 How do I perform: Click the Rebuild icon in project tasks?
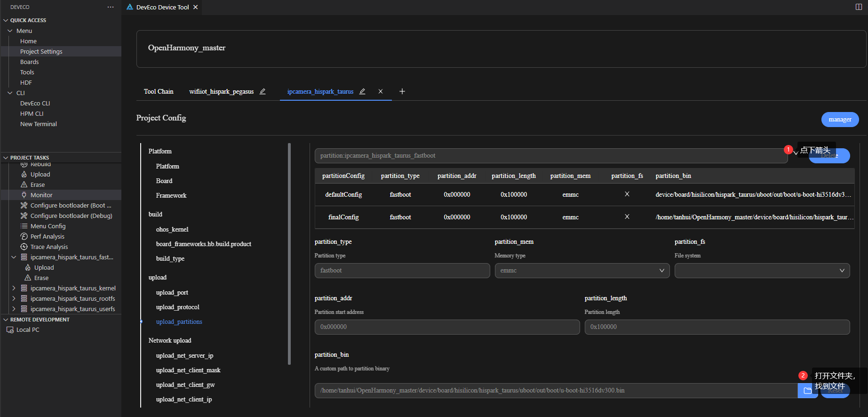24,165
